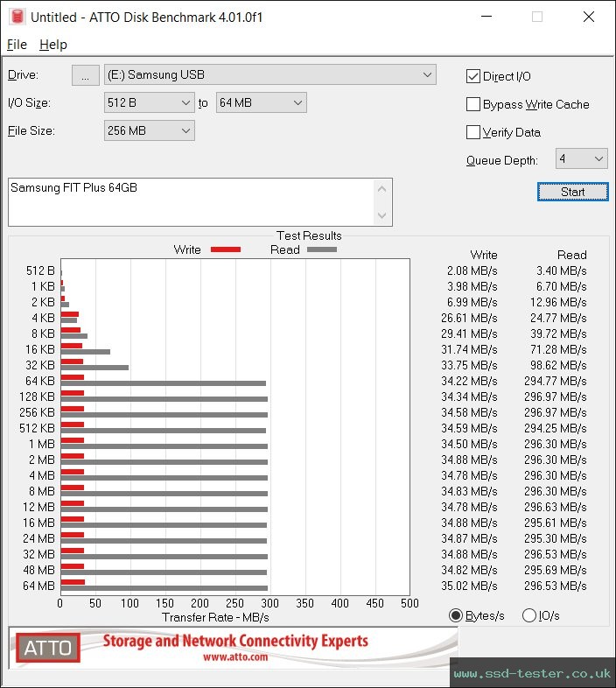Open the Queue Depth dropdown

(581, 158)
